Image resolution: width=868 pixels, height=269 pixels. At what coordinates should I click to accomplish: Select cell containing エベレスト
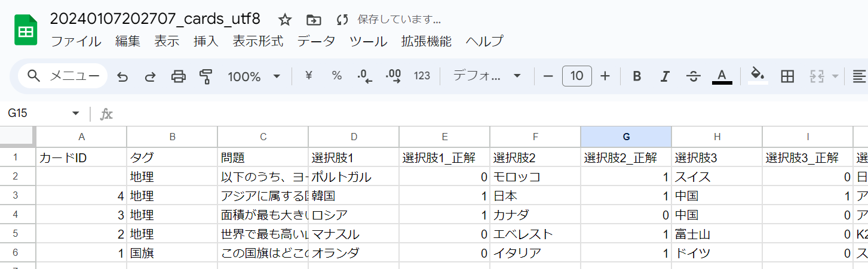[535, 234]
